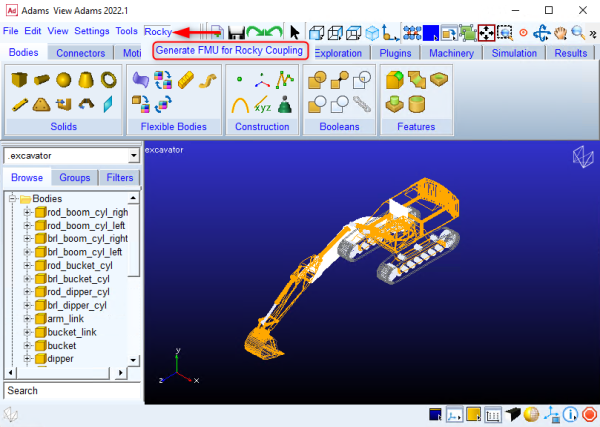Screen dimensions: 600x427
Task: Open the Tools menu
Action: pyautogui.click(x=127, y=31)
